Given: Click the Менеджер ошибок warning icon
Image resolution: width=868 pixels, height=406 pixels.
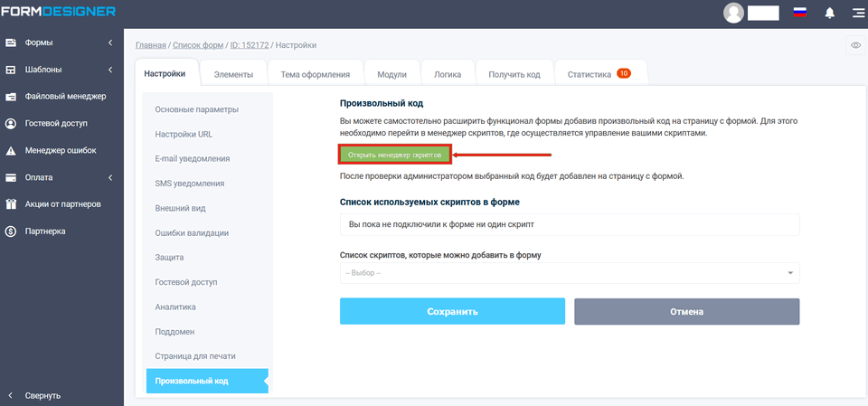Looking at the screenshot, I should point(11,151).
